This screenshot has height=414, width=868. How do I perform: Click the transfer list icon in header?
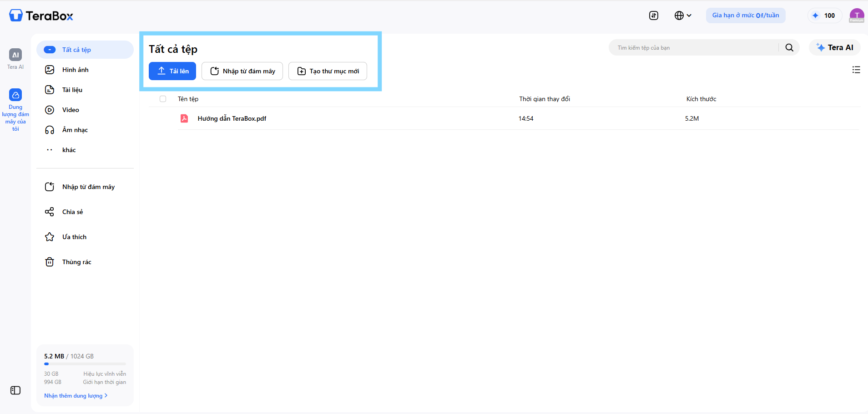click(x=654, y=15)
